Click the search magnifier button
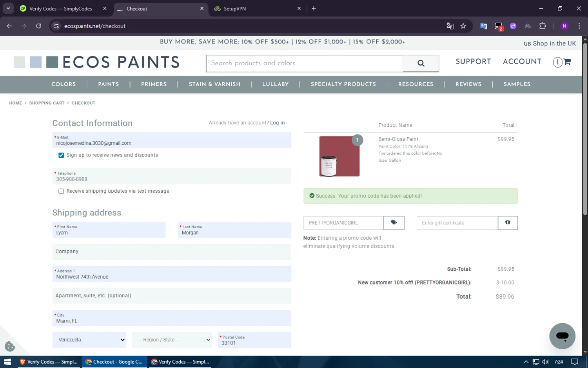This screenshot has height=368, width=588. coord(421,63)
